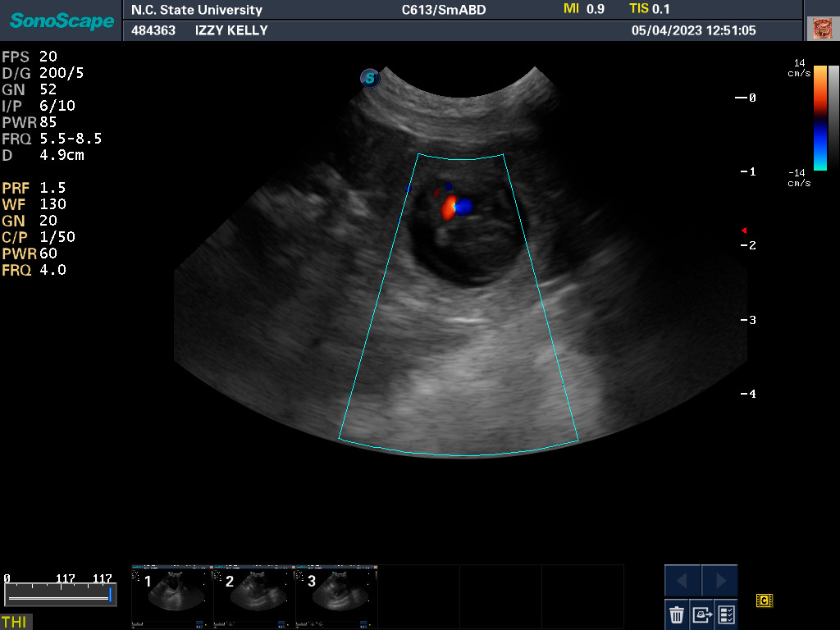Click the grayscale map bar
This screenshot has height=630, width=840.
point(833,117)
